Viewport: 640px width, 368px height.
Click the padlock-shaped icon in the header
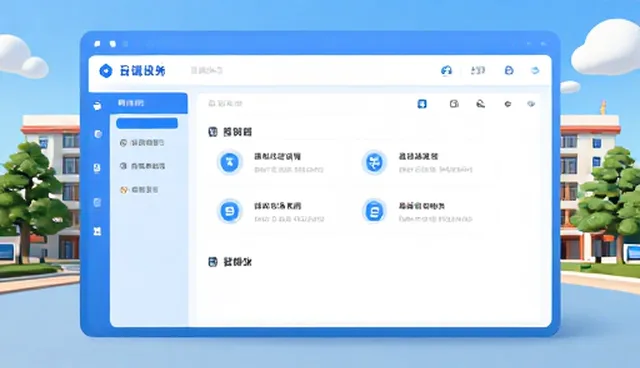coord(509,71)
